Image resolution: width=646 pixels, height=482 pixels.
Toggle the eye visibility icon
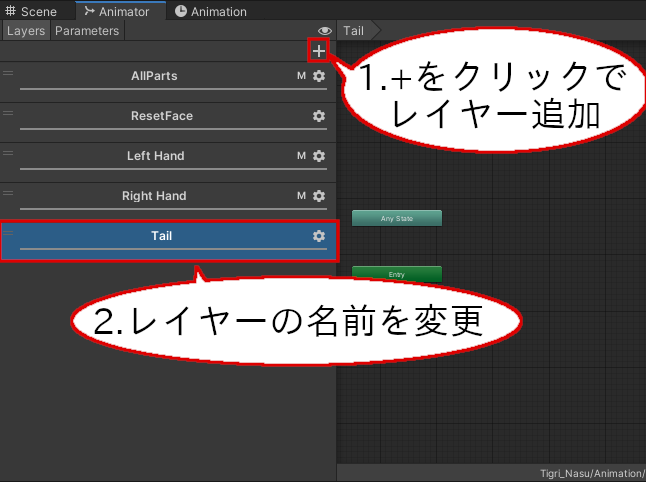click(x=325, y=31)
